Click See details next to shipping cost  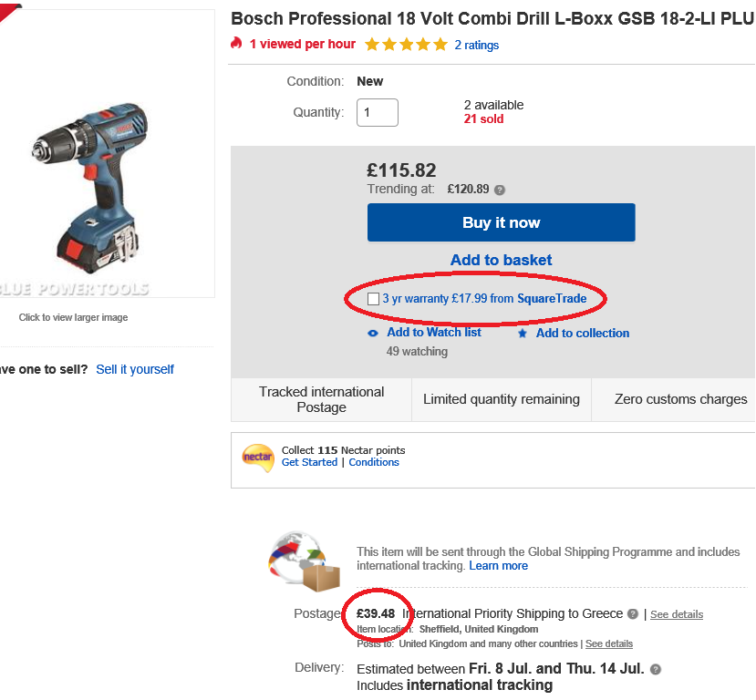[x=676, y=614]
